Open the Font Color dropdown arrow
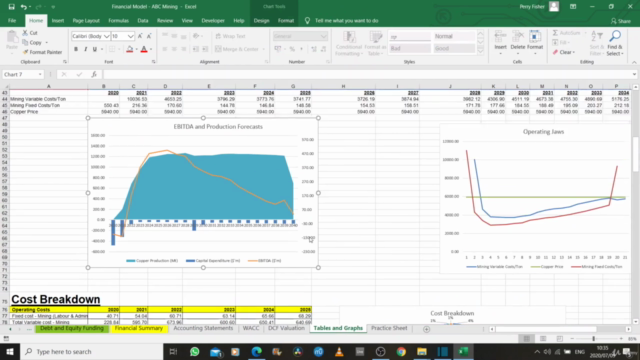The image size is (640, 360). point(151,49)
